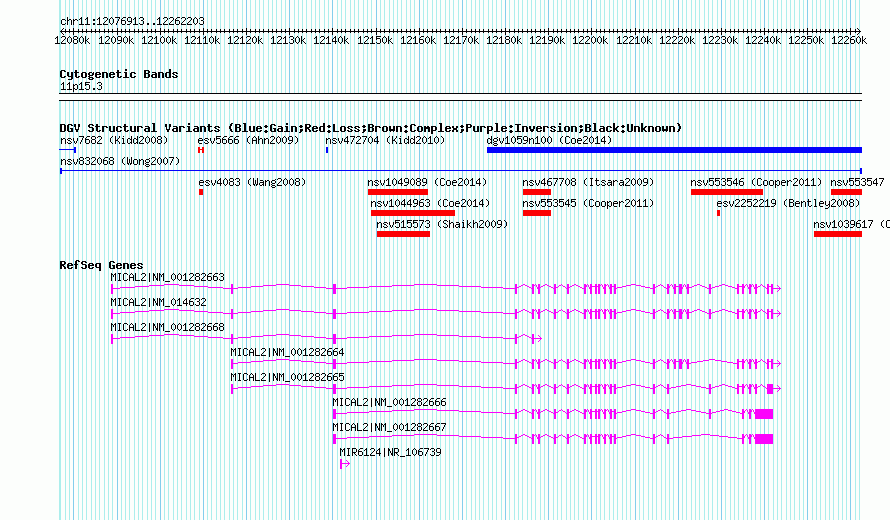Click the nsv7682 short blue bar
Image resolution: width=890 pixels, height=520 pixels.
[x=68, y=150]
